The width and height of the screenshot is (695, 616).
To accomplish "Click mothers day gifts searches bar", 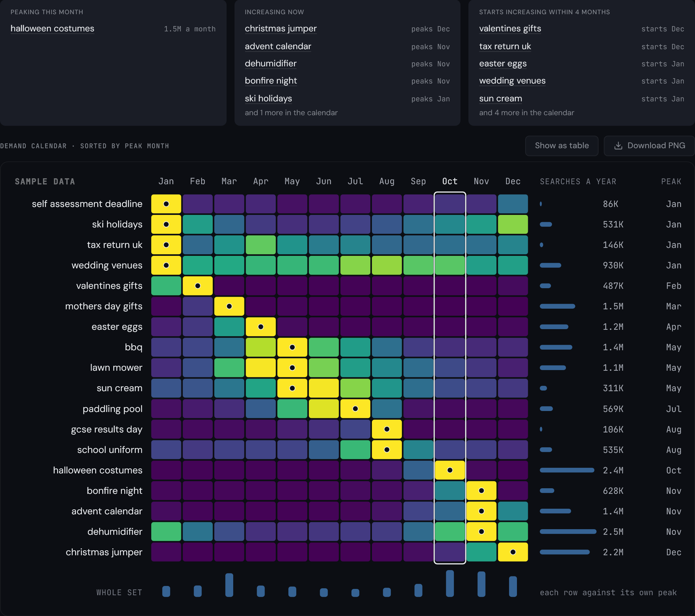I will point(557,306).
